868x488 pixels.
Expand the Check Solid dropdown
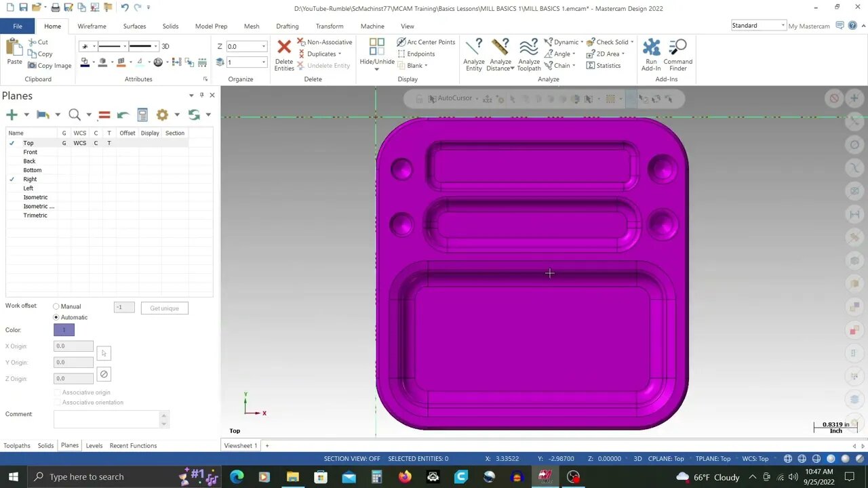(632, 42)
